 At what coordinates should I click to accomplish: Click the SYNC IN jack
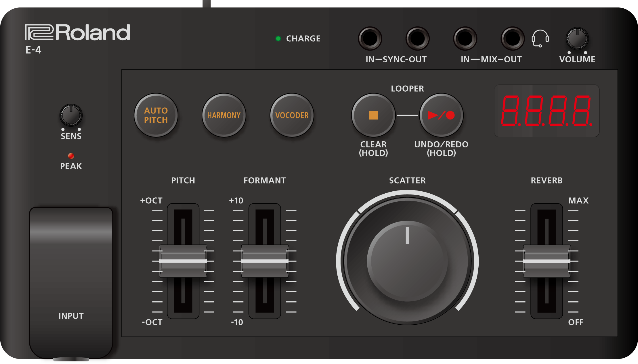[370, 38]
